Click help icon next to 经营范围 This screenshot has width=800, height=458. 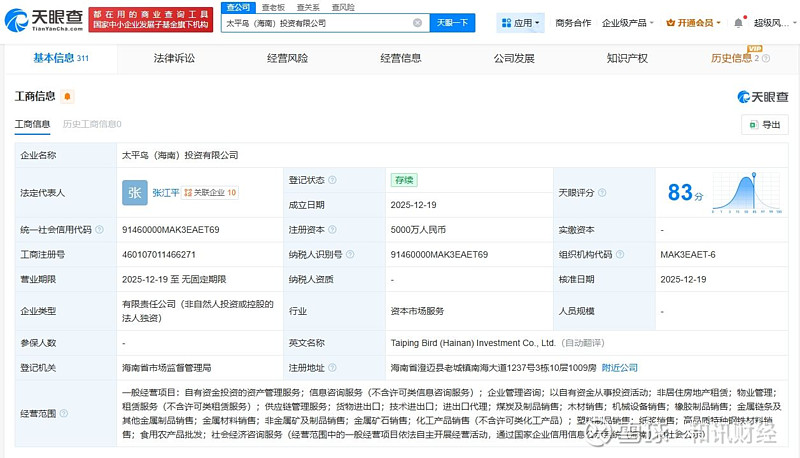(63, 412)
